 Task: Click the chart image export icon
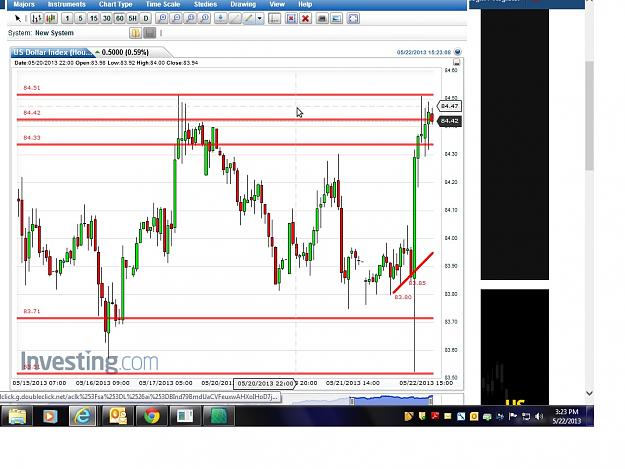[337, 18]
